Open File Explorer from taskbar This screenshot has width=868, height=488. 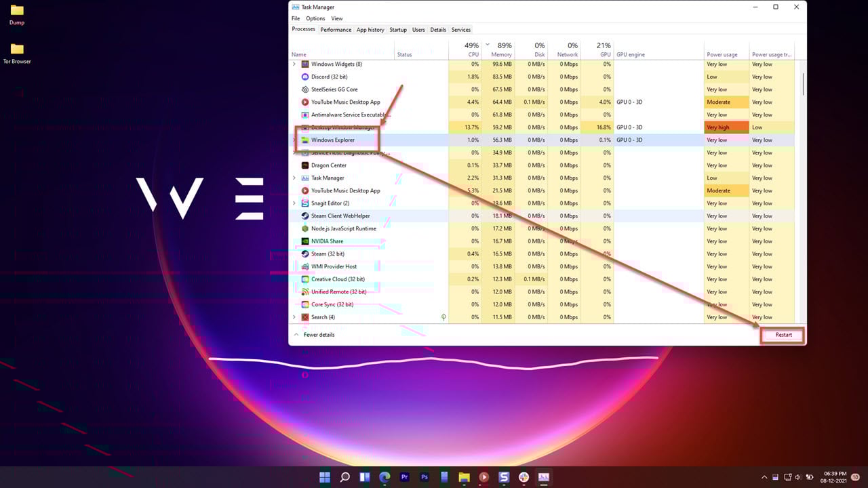click(465, 477)
